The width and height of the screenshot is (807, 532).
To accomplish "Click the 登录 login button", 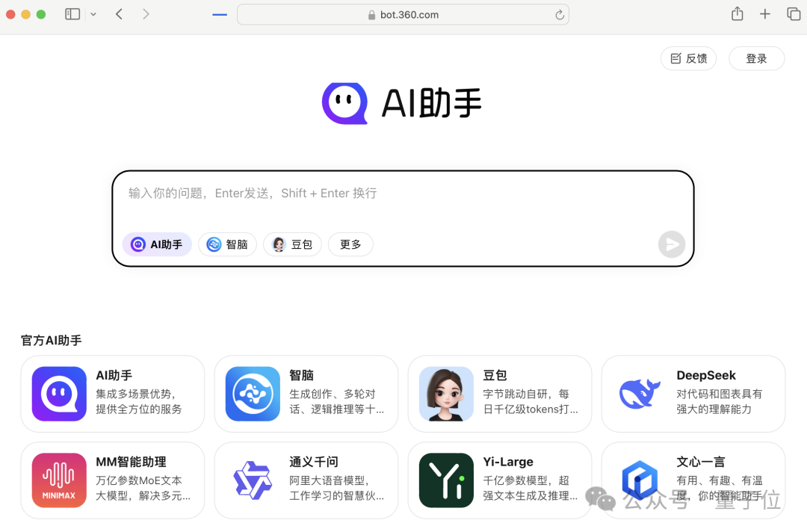I will tap(756, 58).
